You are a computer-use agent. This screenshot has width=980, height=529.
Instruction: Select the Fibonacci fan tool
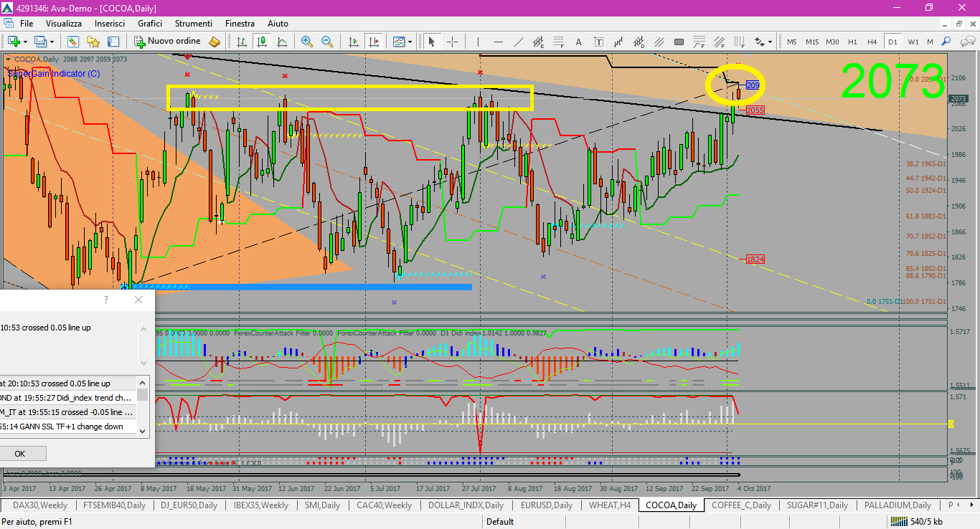(719, 42)
